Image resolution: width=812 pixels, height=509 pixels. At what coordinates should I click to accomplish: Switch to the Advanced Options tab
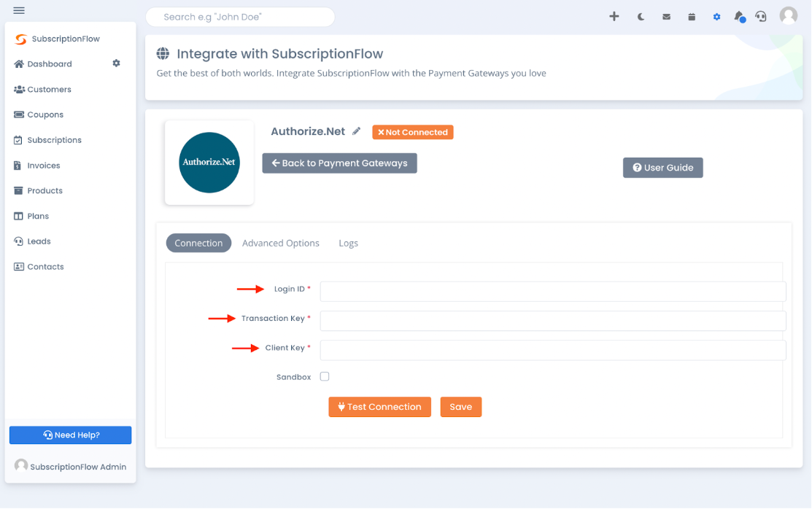(281, 243)
